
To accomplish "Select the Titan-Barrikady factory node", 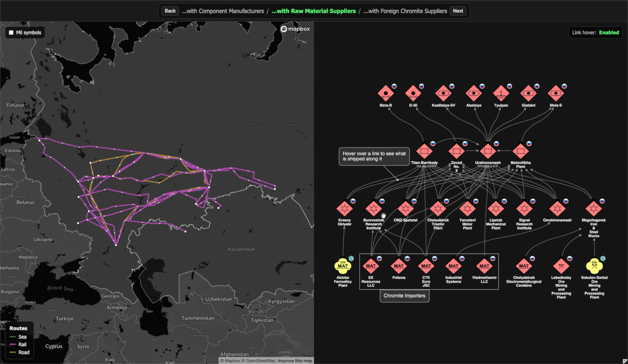I will pyautogui.click(x=424, y=151).
